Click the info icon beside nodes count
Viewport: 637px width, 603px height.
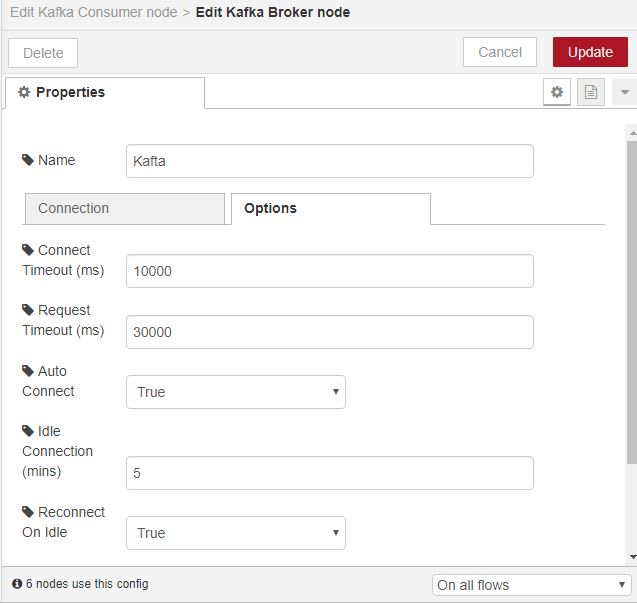pos(17,584)
